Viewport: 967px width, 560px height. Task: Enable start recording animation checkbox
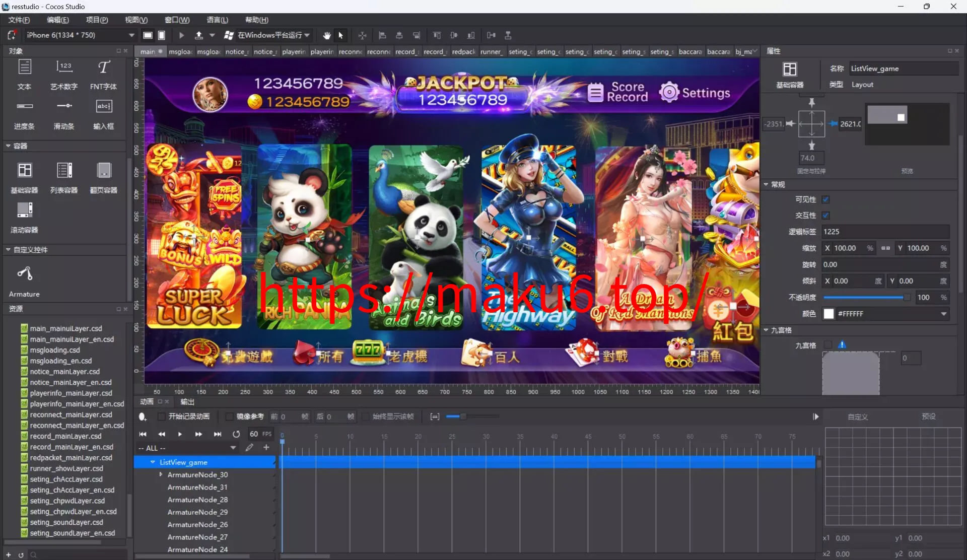click(162, 416)
